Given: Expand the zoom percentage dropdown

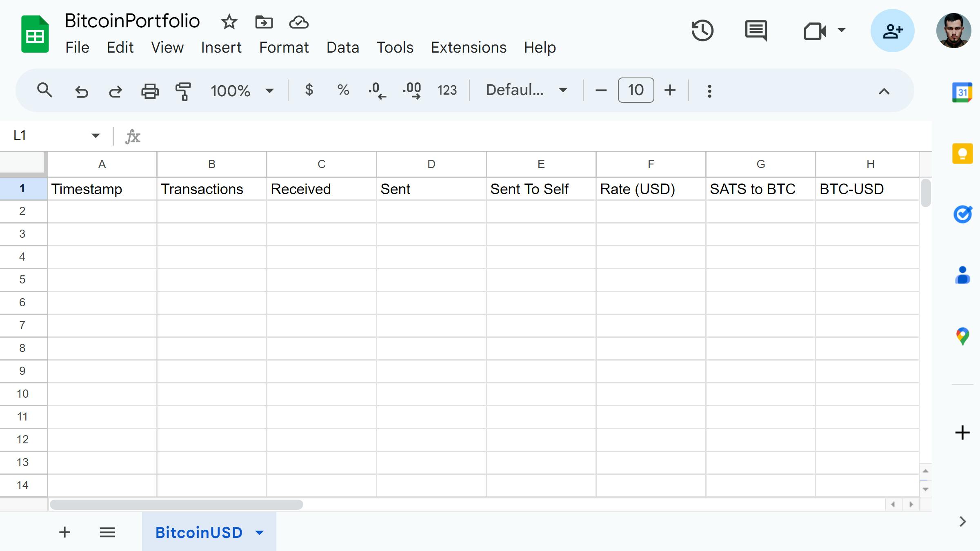Looking at the screenshot, I should (272, 90).
